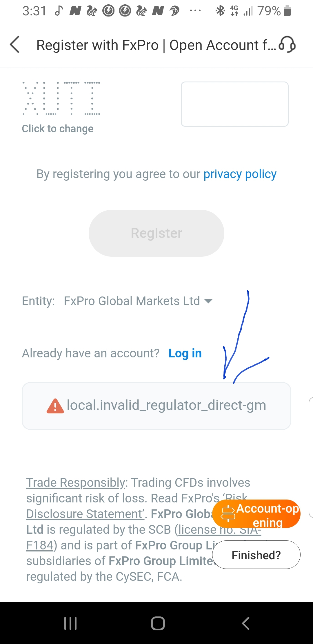The width and height of the screenshot is (313, 644).
Task: Open the Trade Responsibly link
Action: click(76, 483)
